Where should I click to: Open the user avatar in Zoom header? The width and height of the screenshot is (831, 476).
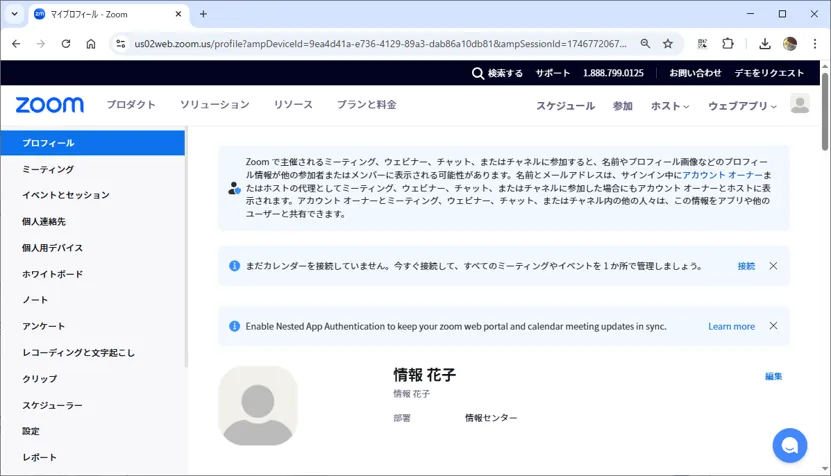800,103
